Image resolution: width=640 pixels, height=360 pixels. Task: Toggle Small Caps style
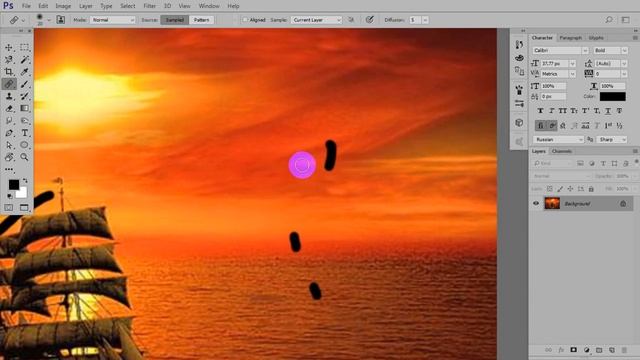(x=574, y=111)
